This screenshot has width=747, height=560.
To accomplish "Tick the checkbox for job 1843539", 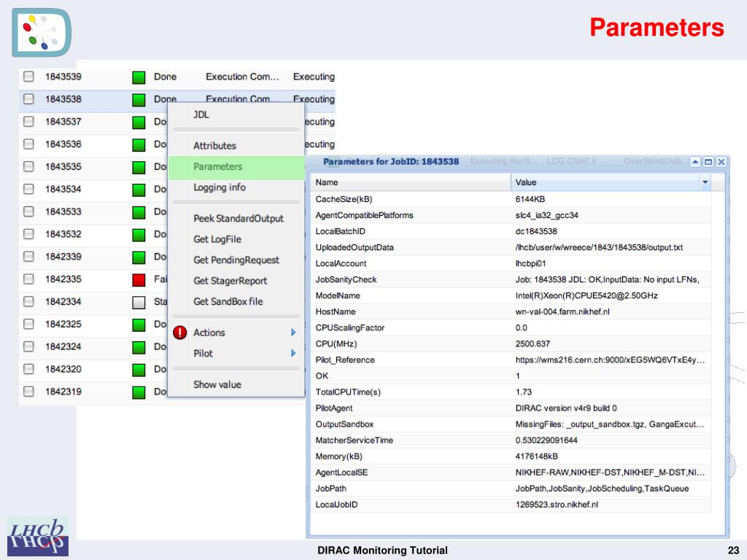I will (x=28, y=76).
